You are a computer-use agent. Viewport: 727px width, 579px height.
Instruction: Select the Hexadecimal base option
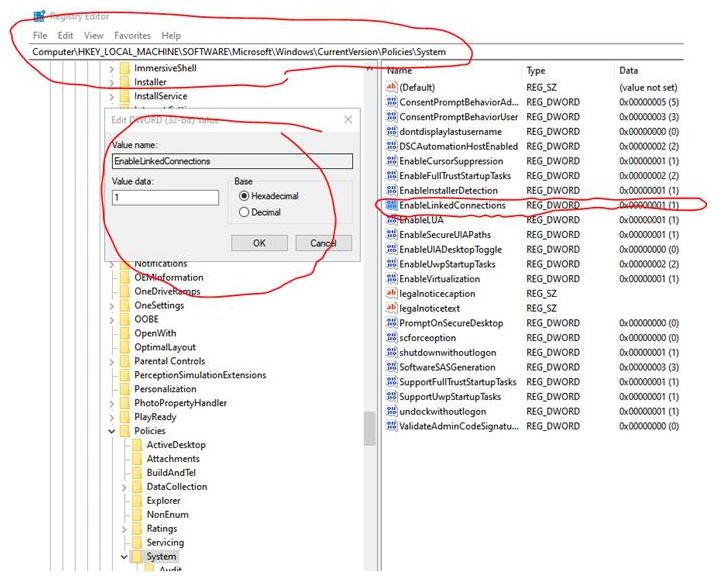(x=244, y=196)
